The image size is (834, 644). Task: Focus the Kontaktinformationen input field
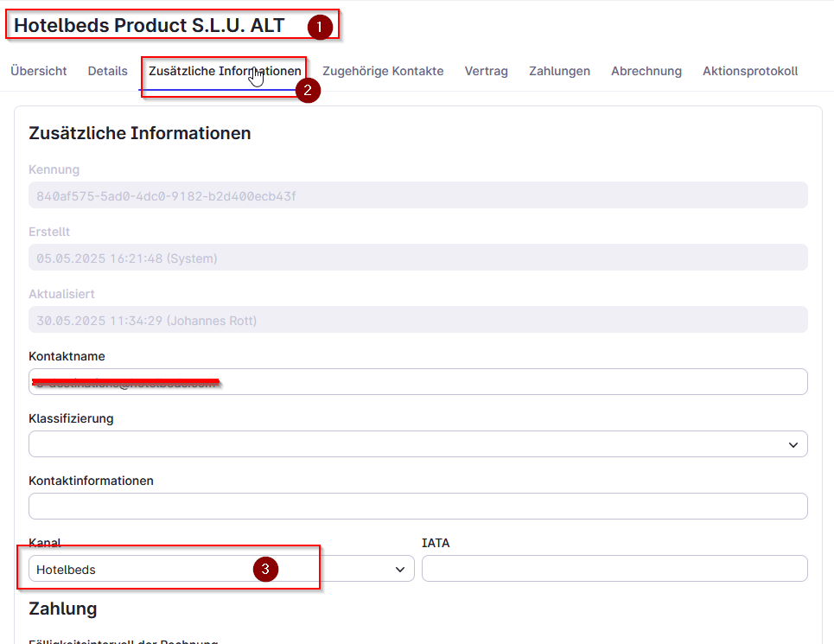tap(418, 507)
